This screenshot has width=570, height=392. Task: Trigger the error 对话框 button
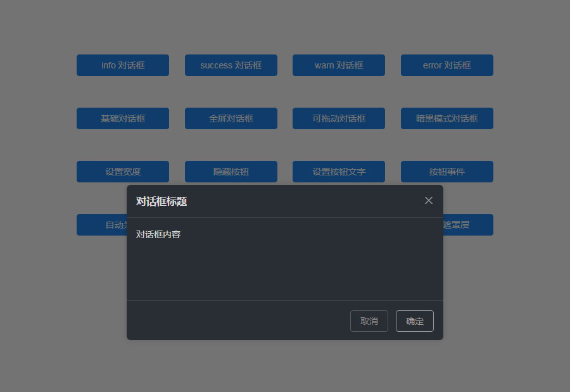pyautogui.click(x=447, y=65)
